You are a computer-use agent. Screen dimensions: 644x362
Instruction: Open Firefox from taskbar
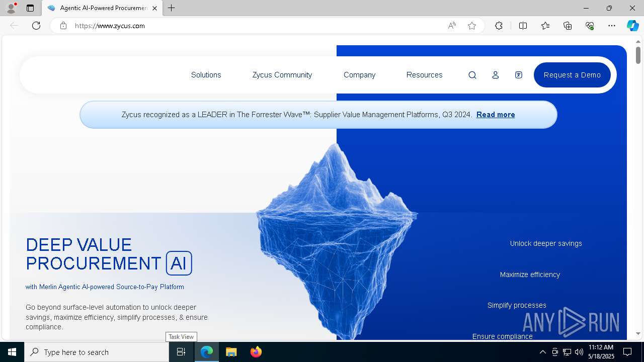256,352
